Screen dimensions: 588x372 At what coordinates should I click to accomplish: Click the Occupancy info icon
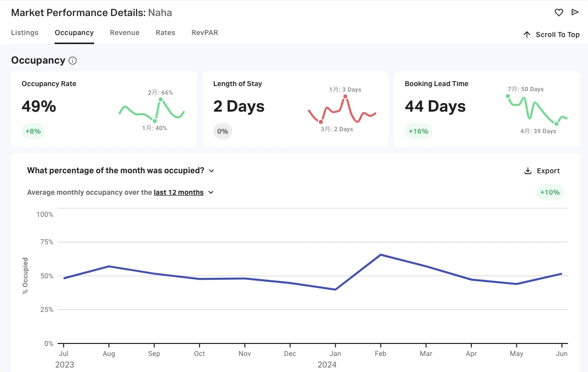[x=73, y=61]
